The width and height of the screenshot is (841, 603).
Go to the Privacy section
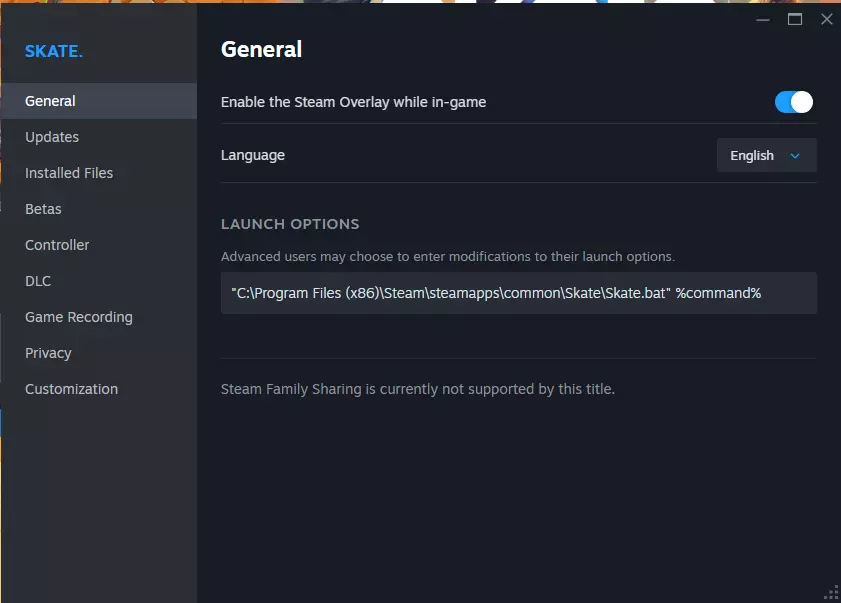pyautogui.click(x=48, y=353)
